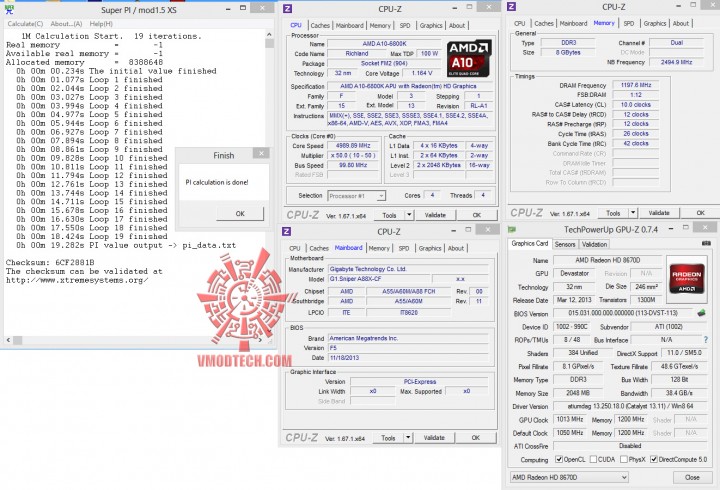
Task: Click the Super PI title bar app icon
Action: point(9,9)
